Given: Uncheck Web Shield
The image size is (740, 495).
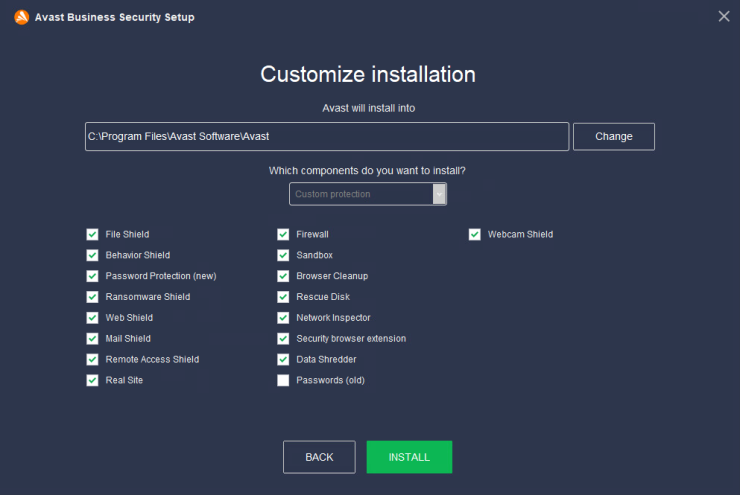Looking at the screenshot, I should 92,318.
